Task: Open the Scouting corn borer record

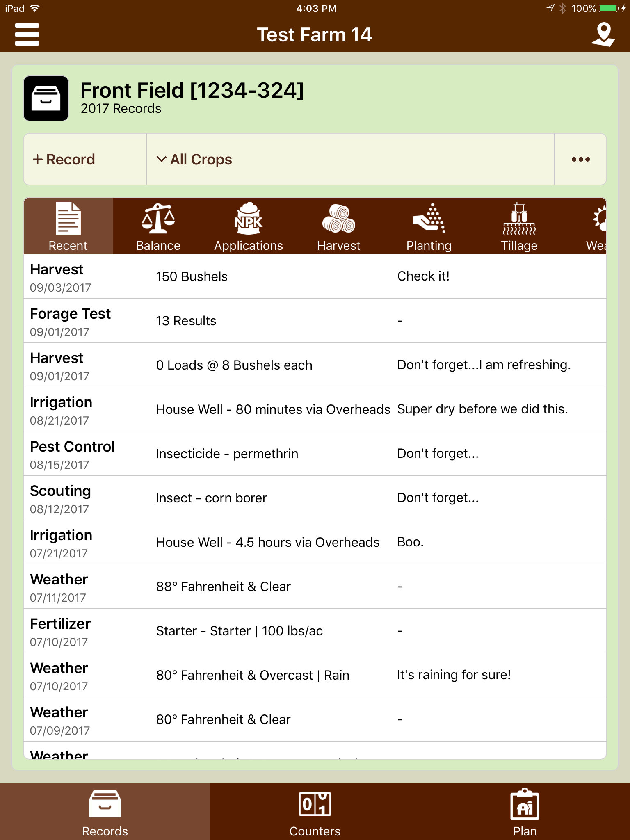Action: coord(315,498)
